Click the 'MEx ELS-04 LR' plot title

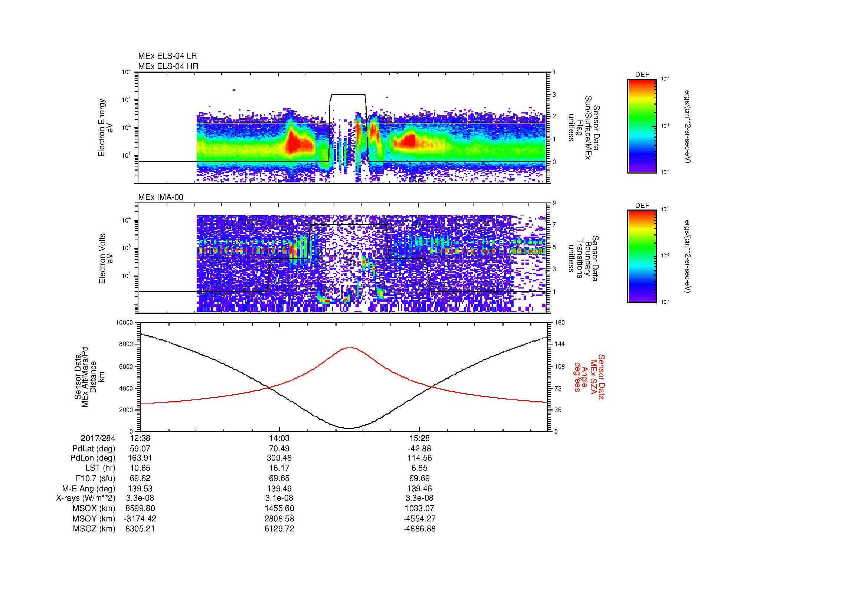pos(167,56)
